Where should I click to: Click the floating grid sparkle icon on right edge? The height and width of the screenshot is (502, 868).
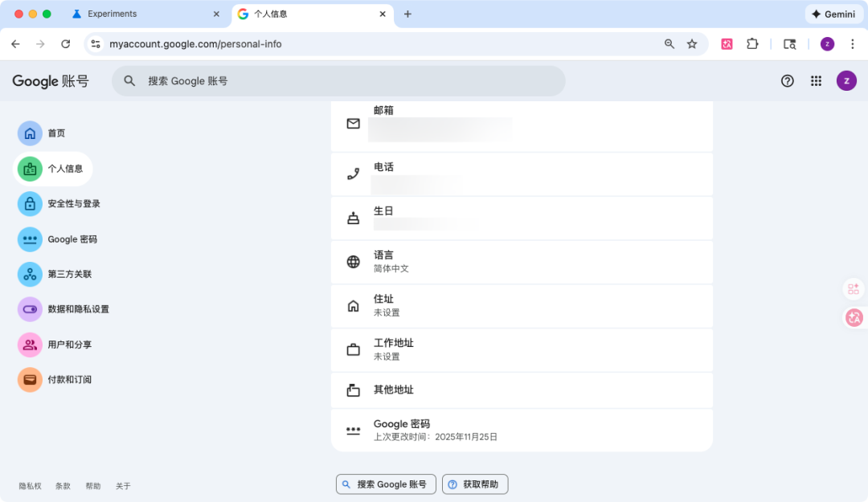[x=853, y=288]
